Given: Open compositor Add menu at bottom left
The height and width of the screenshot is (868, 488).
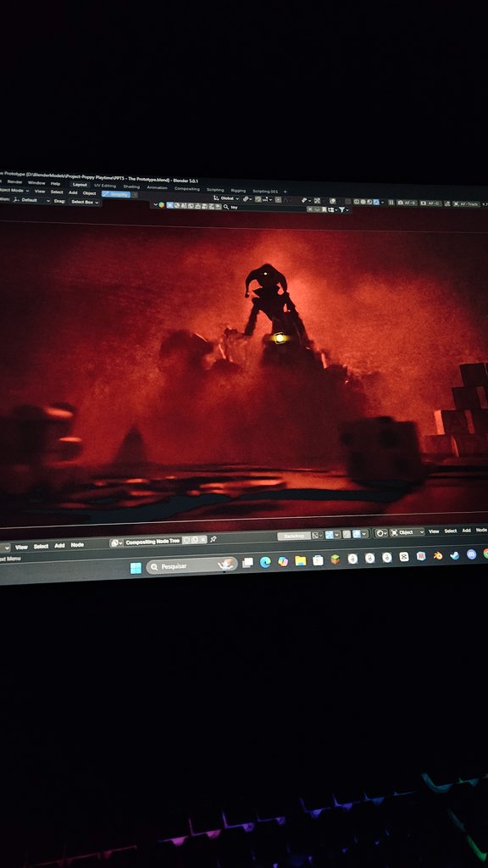Looking at the screenshot, I should pyautogui.click(x=60, y=546).
